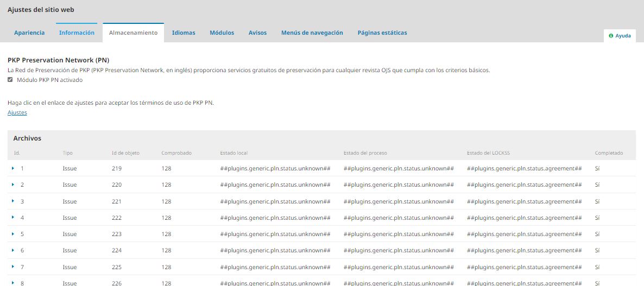
Task: Expand archive row 4
Action: [13, 218]
